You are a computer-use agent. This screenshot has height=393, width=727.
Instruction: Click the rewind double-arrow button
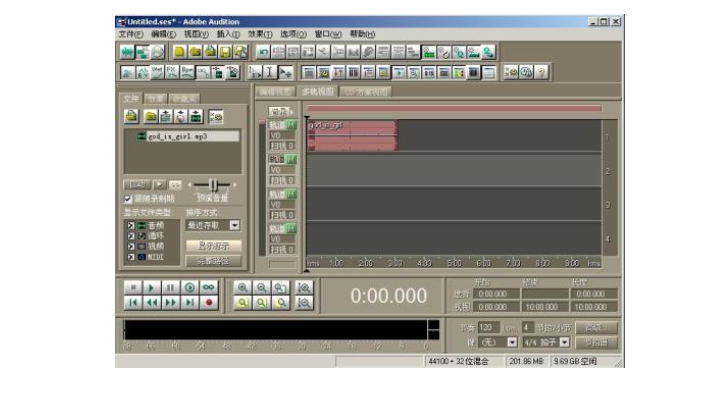(x=152, y=303)
